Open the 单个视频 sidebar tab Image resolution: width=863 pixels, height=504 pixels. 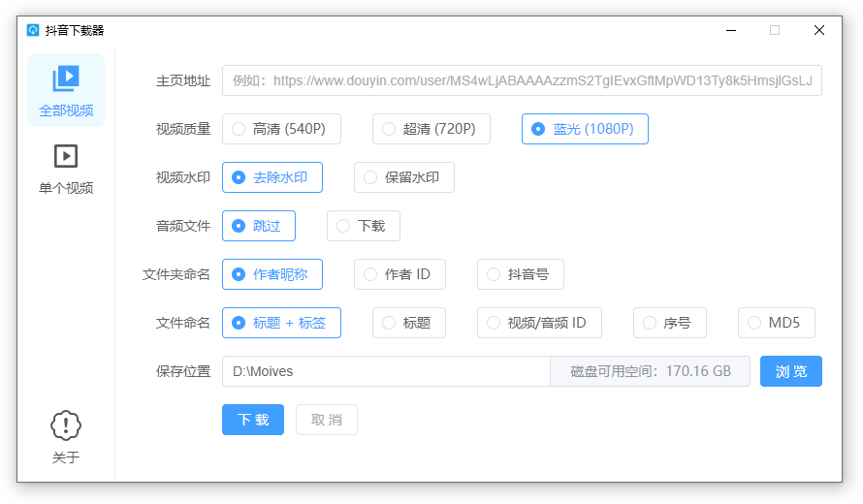66,169
